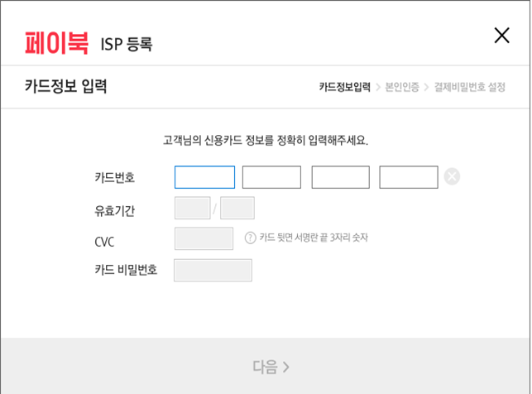This screenshot has width=532, height=394.
Task: Select the 본인인증 step in breadcrumb
Action: click(x=402, y=87)
